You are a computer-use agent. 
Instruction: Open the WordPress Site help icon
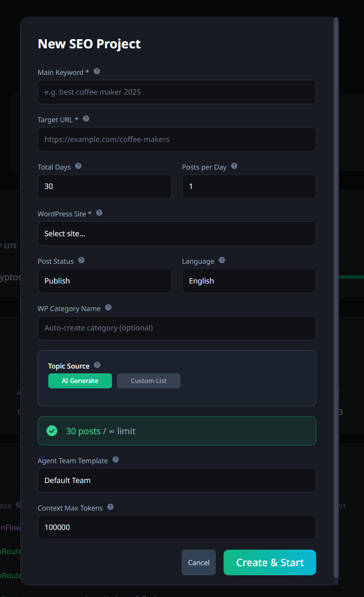(99, 213)
